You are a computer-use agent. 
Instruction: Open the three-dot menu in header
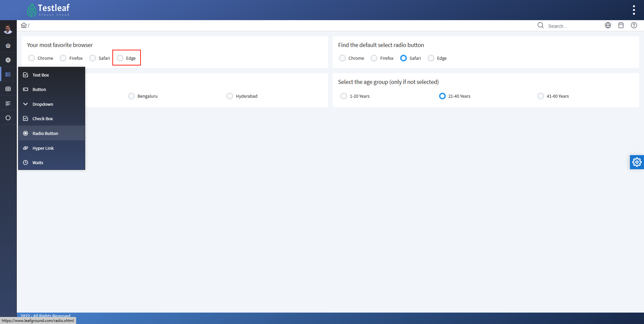point(634,10)
